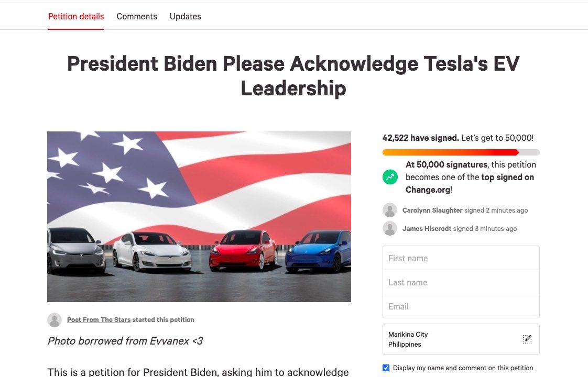Screen dimensions: 588x377
Task: Click the Last name input field
Action: (461, 282)
